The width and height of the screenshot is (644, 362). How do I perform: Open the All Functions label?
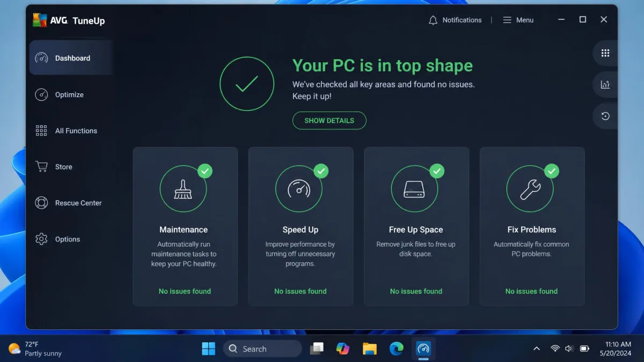click(76, 131)
